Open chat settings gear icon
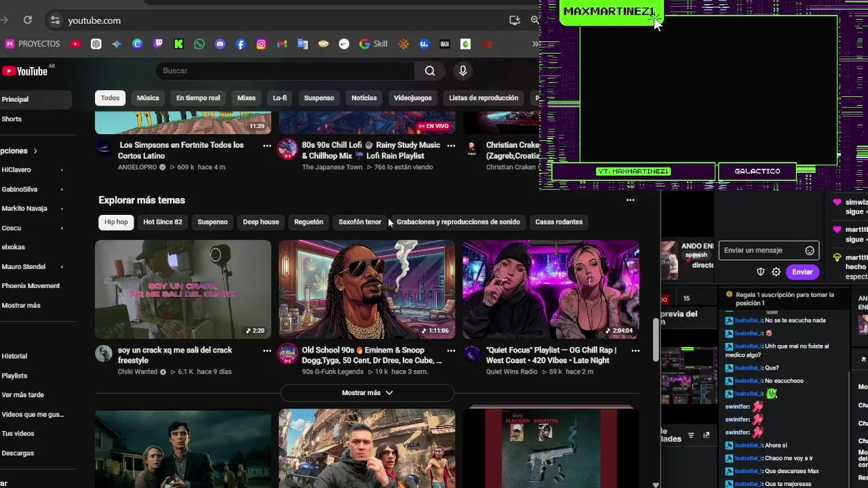 pos(776,272)
